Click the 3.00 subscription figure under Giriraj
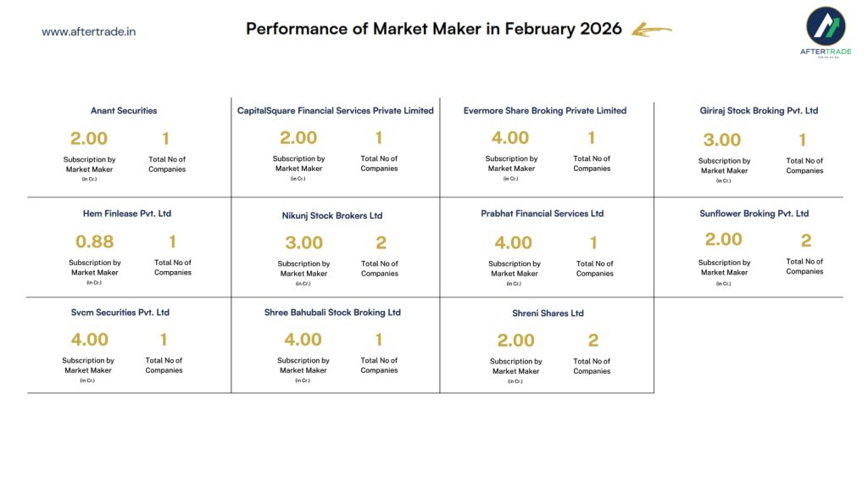 pos(722,140)
